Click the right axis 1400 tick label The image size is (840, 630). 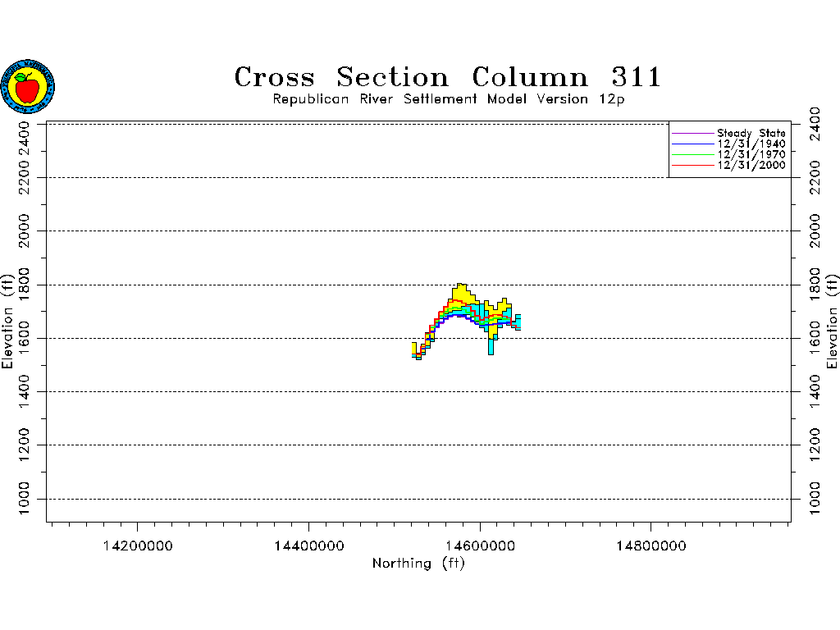(x=815, y=391)
